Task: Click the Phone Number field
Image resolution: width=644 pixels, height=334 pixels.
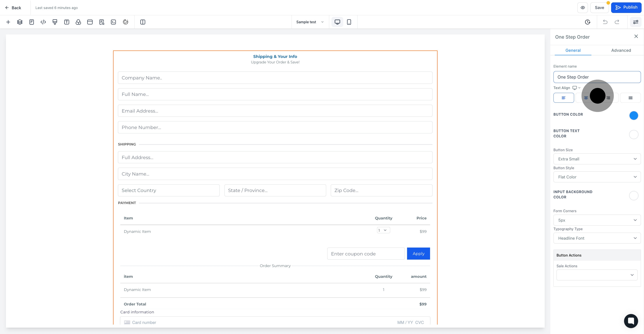Action: pyautogui.click(x=275, y=127)
